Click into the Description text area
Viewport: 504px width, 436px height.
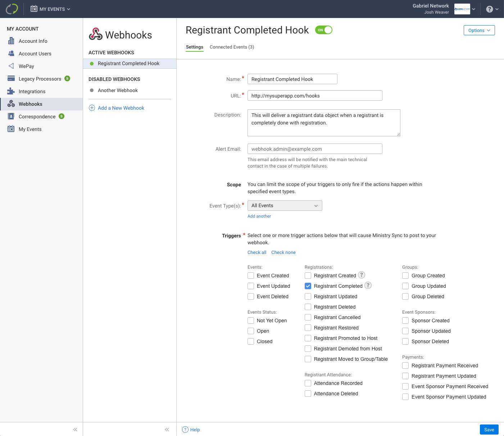click(x=324, y=123)
